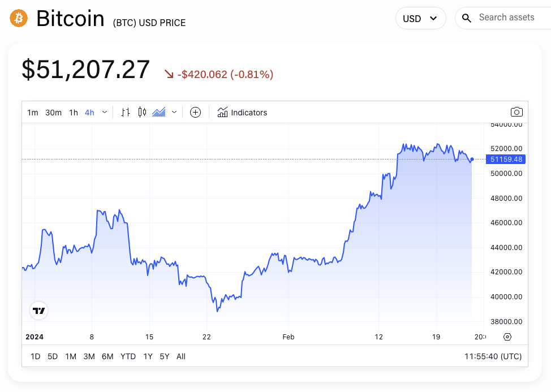Image resolution: width=551 pixels, height=392 pixels.
Task: Open the USD currency dropdown
Action: point(421,18)
